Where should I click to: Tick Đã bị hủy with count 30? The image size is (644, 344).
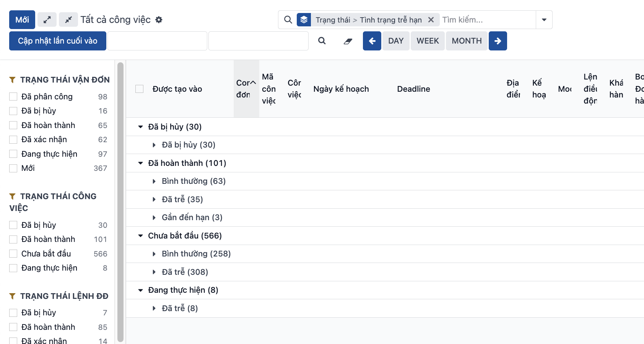13,225
